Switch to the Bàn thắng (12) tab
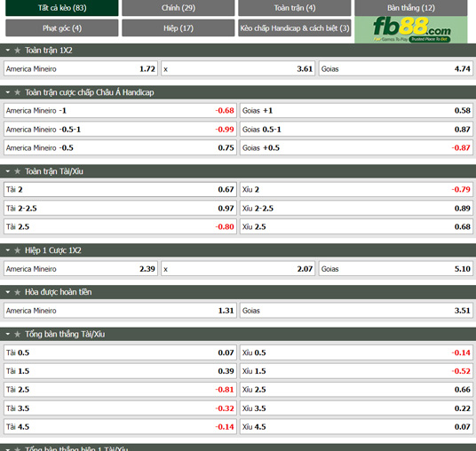 point(411,8)
